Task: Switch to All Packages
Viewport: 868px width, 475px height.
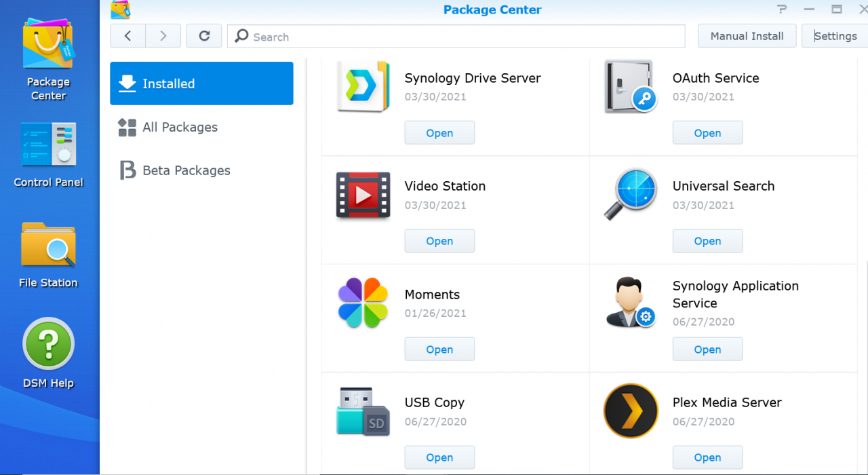Action: tap(201, 127)
